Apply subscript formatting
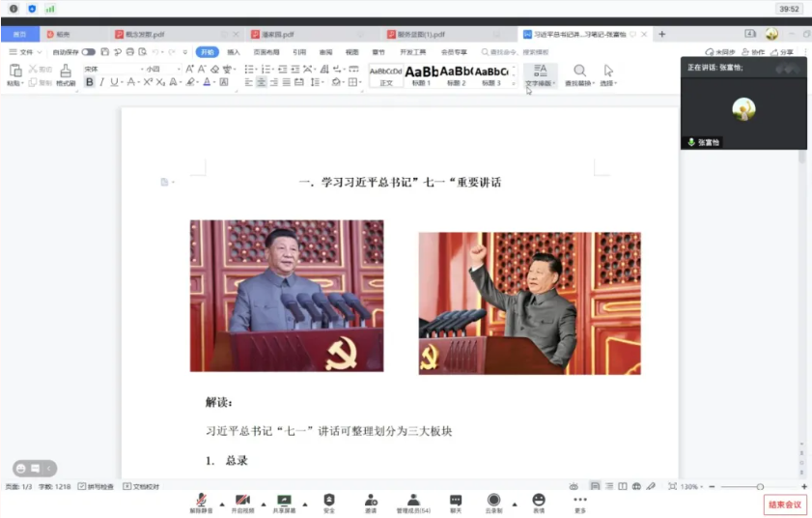 (160, 82)
